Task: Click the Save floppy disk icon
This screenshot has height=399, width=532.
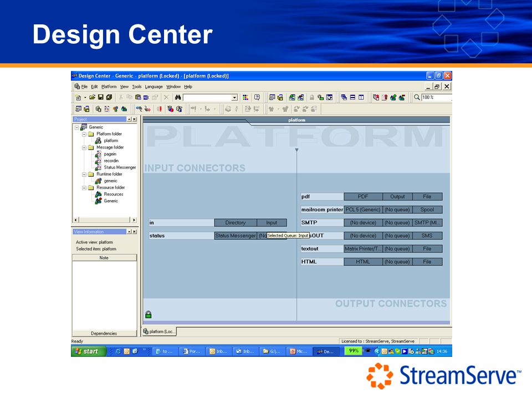Action: 101,98
